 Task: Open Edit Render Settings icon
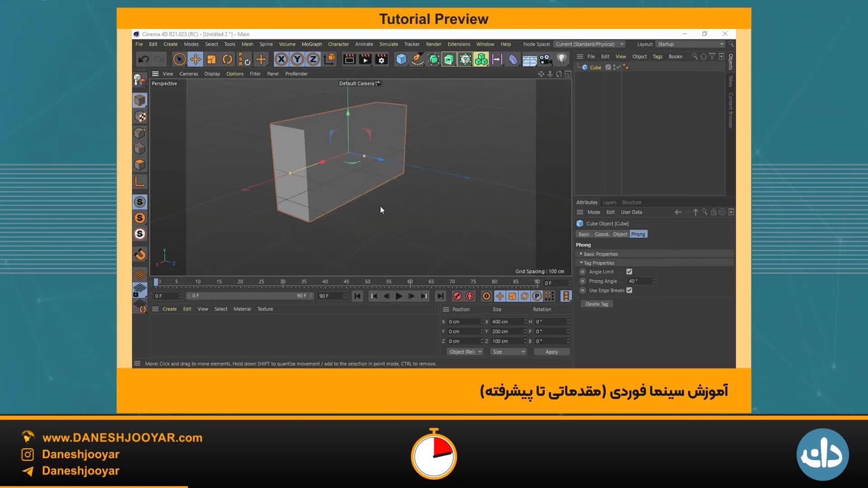(x=381, y=59)
